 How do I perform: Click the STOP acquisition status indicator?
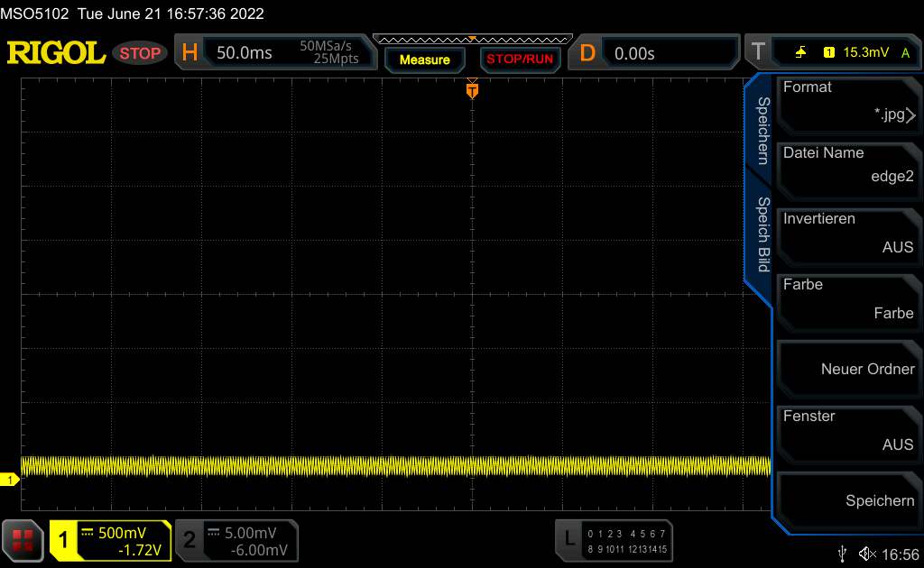[140, 53]
